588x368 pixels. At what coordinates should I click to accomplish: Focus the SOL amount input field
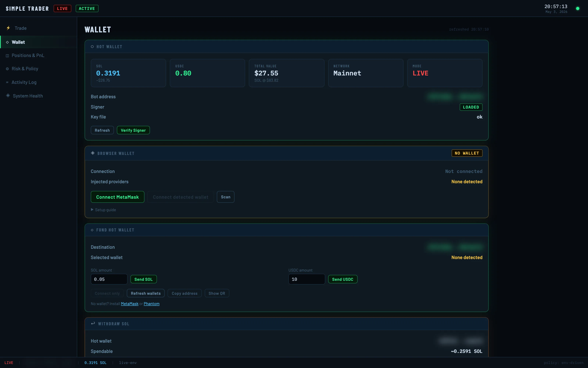click(109, 279)
